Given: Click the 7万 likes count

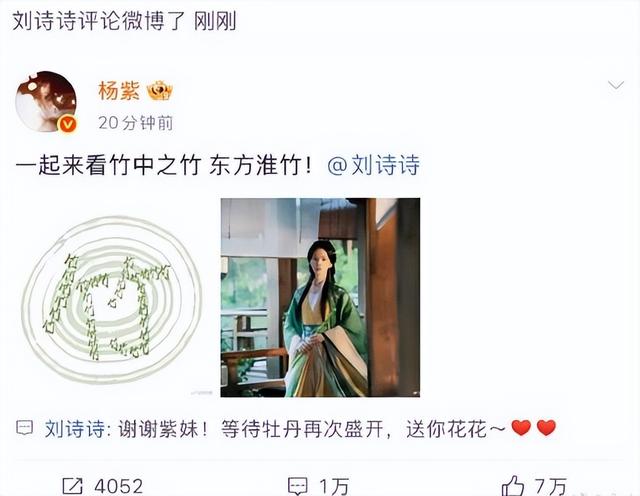Looking at the screenshot, I should [551, 487].
